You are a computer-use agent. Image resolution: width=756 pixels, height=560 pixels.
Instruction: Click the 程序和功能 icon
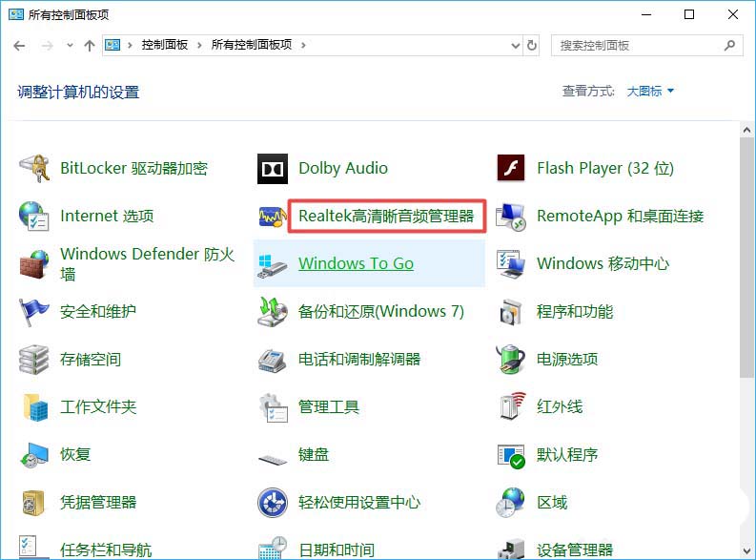511,312
